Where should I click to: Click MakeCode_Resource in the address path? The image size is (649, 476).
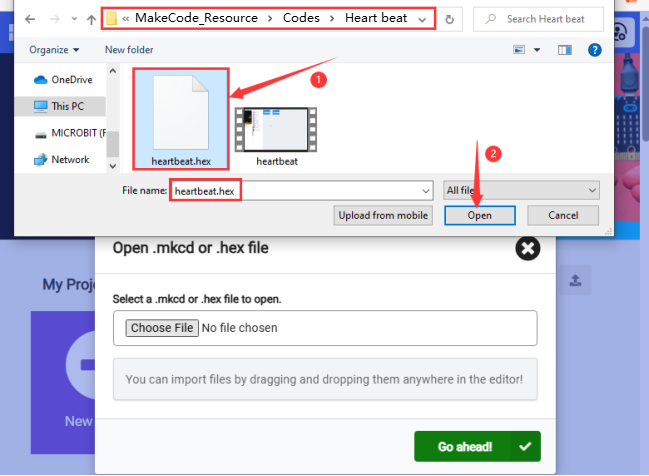point(196,18)
